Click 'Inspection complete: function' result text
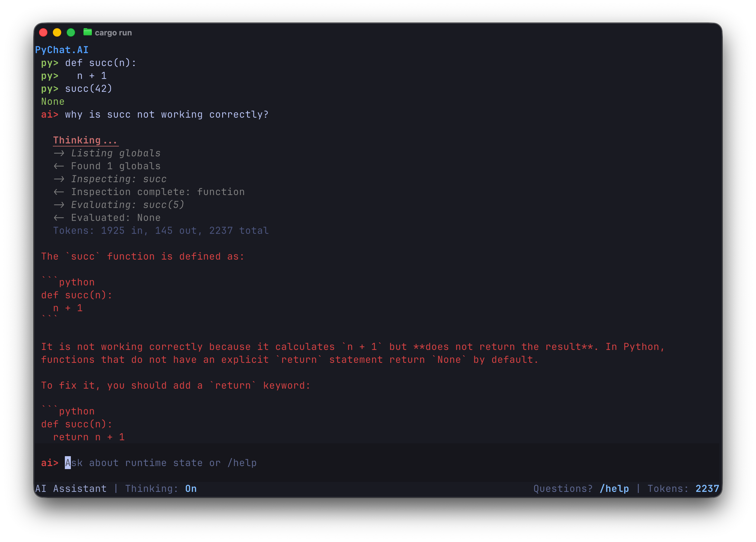 (x=158, y=192)
